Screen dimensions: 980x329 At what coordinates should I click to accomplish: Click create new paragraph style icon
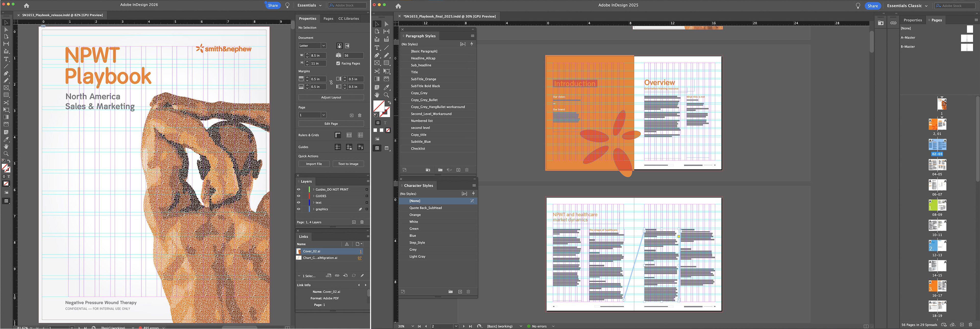tap(458, 170)
